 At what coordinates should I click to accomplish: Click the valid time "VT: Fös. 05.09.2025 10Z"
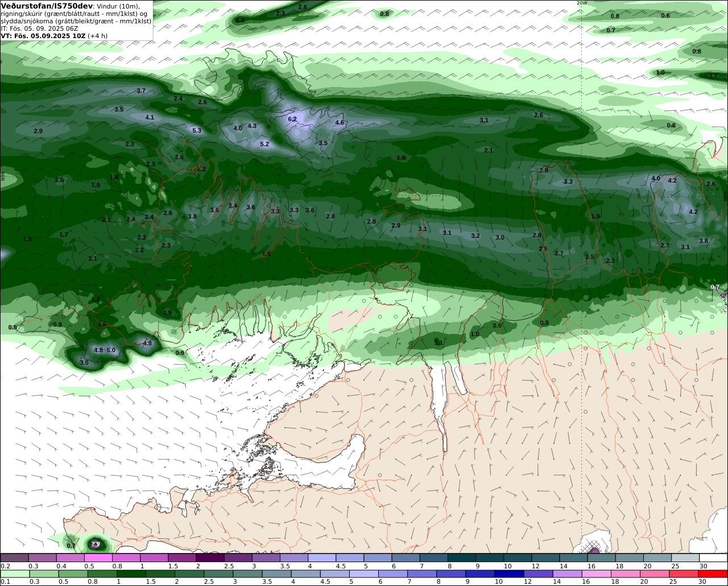click(x=43, y=35)
